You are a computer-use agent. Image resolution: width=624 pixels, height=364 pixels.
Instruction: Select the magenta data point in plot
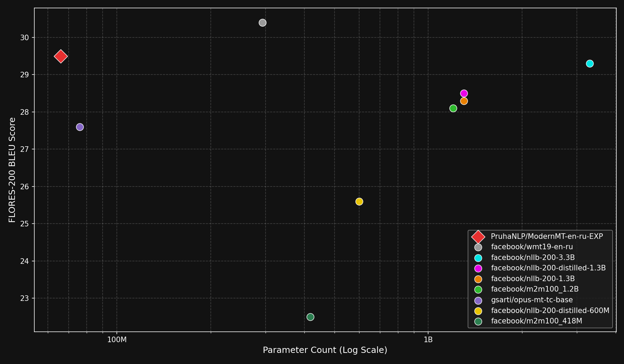click(464, 94)
